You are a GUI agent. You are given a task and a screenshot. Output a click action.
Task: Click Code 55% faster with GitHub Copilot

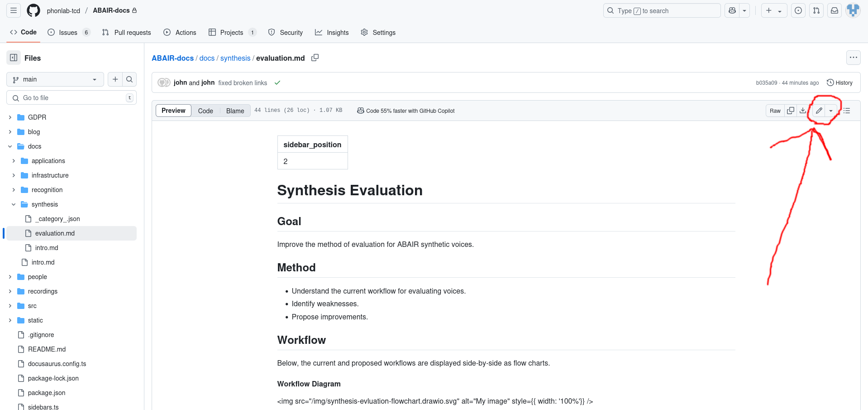tap(406, 111)
